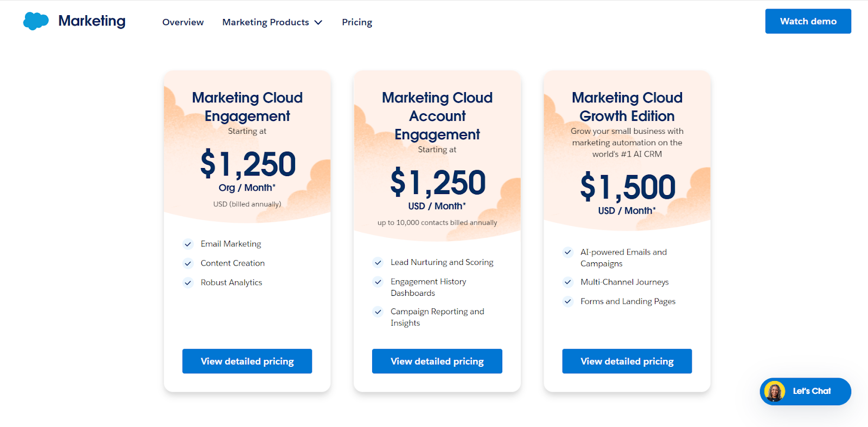Click the Marketing Cloud Account Engagement title
The image size is (868, 427).
437,116
